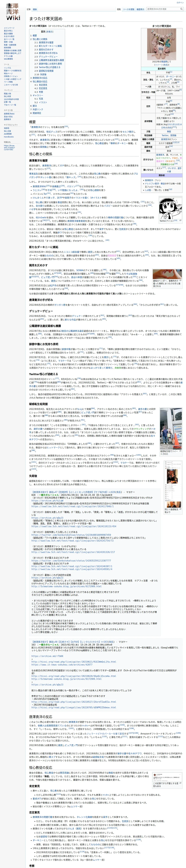Open 最近の悩心 in the sidebar
This screenshot has height=868, width=186.
coord(8,31)
